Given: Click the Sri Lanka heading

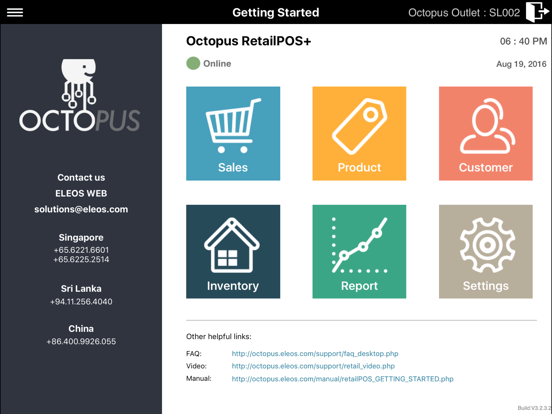Looking at the screenshot, I should coord(81,289).
